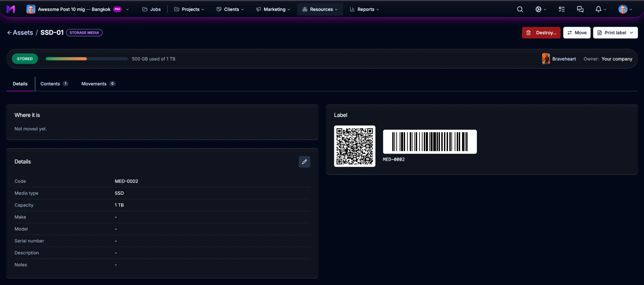Click the purple M app logo
644x285 pixels.
coord(11,9)
